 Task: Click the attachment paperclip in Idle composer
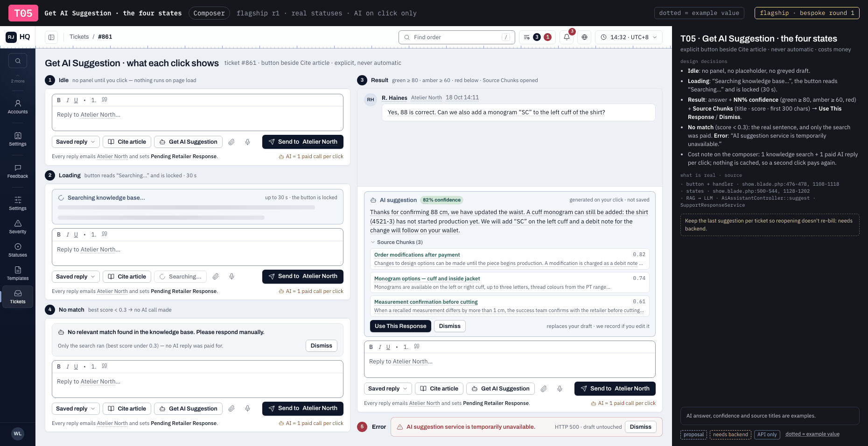click(231, 142)
